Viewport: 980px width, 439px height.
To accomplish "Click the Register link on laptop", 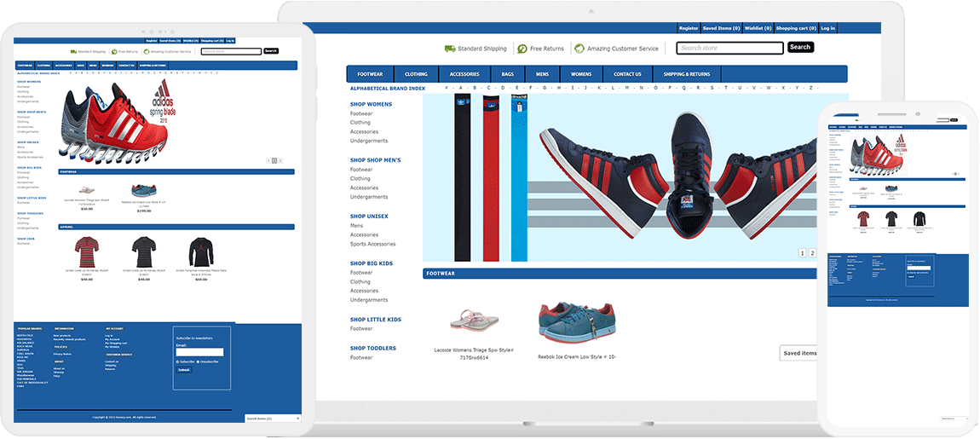I will click(689, 28).
